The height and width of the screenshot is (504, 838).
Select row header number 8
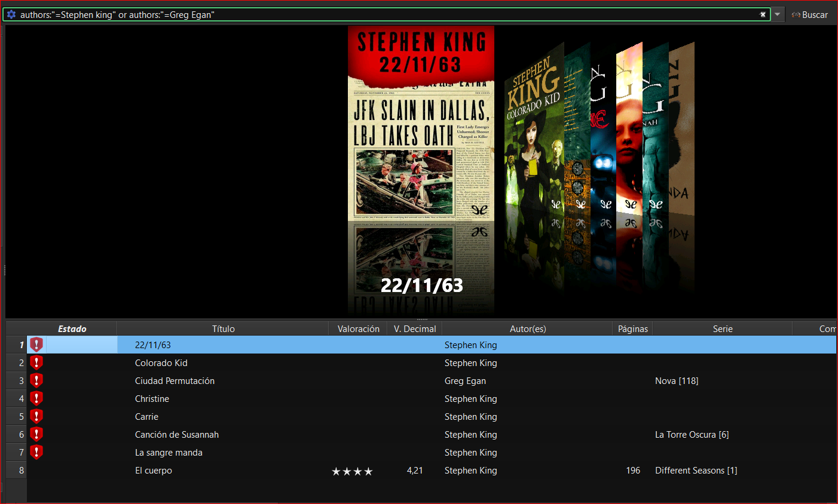click(x=17, y=470)
